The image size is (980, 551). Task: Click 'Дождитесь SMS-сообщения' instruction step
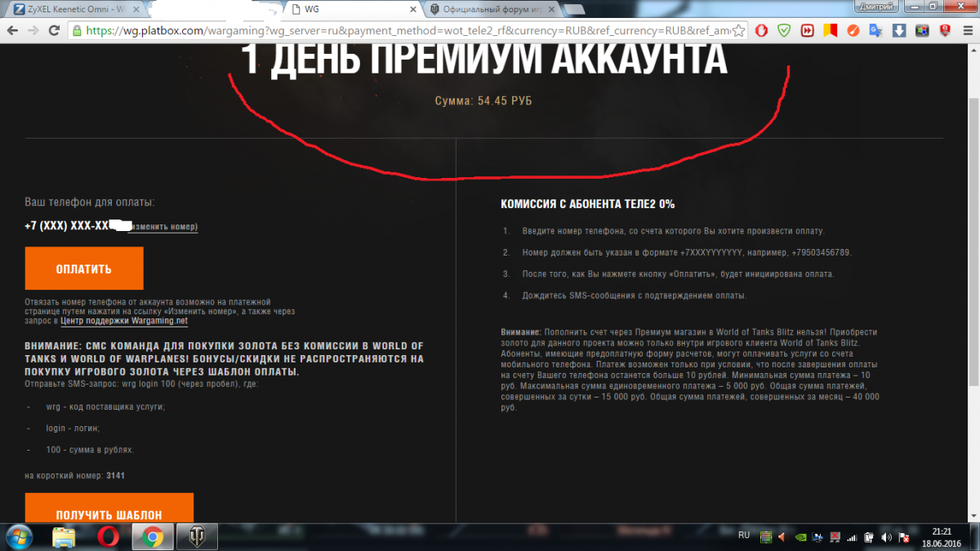point(635,295)
